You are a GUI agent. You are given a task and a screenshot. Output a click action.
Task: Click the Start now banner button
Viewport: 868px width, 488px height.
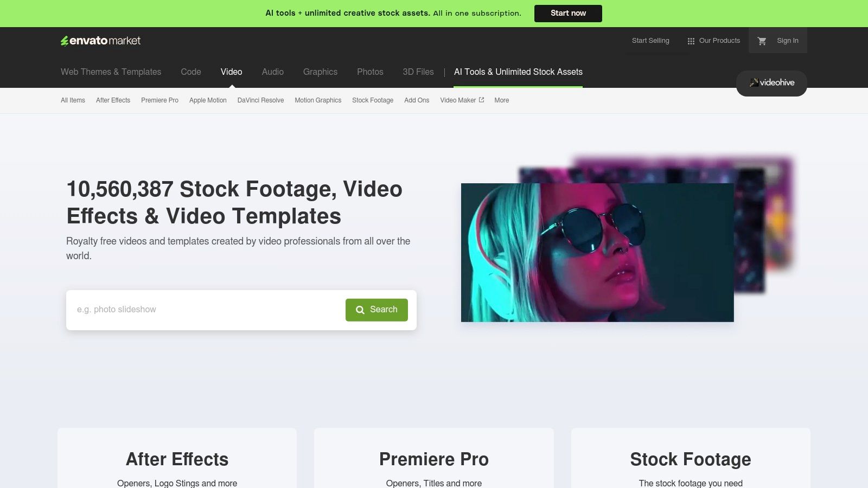point(568,13)
